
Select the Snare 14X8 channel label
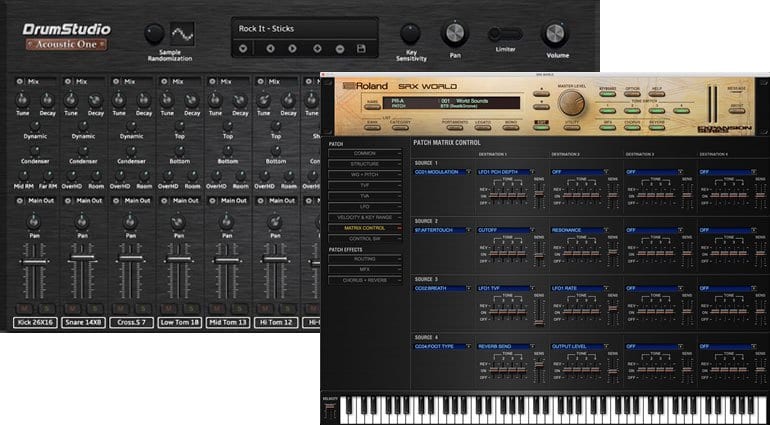tap(83, 323)
